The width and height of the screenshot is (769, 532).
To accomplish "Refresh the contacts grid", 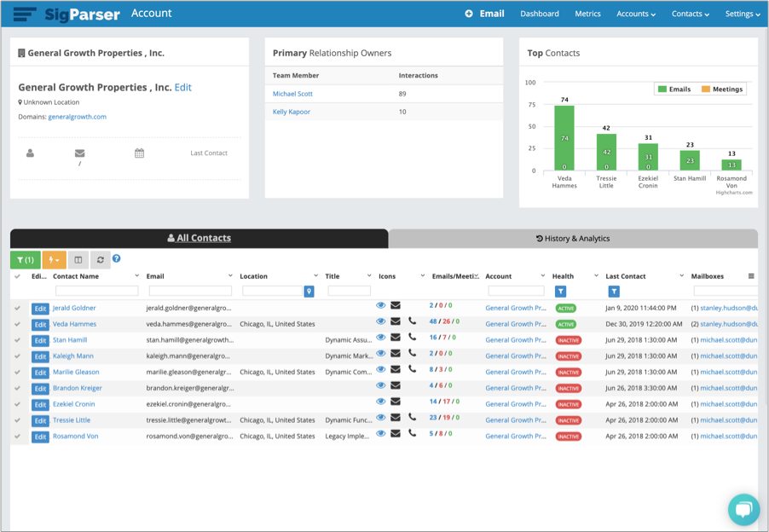I will [100, 260].
